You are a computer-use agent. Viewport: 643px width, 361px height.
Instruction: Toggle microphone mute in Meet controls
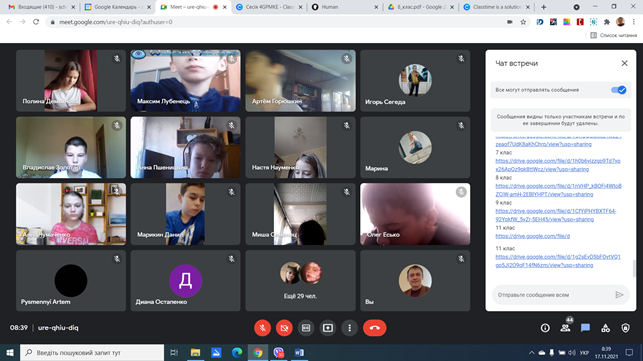262,328
